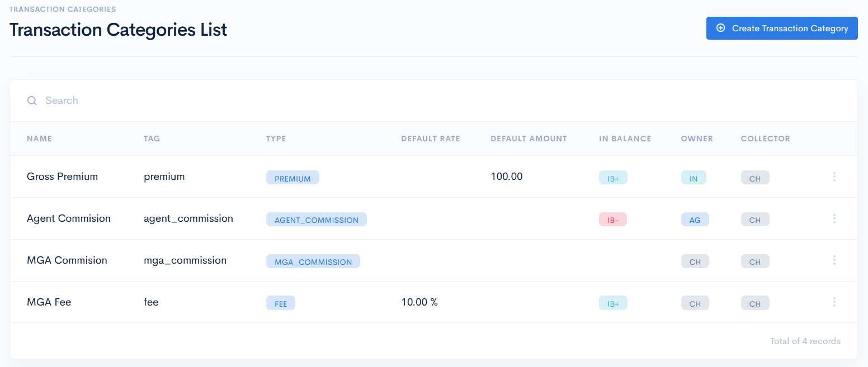Click the AG owner badge on Agent Commision
This screenshot has width=868, height=367.
[x=695, y=219]
